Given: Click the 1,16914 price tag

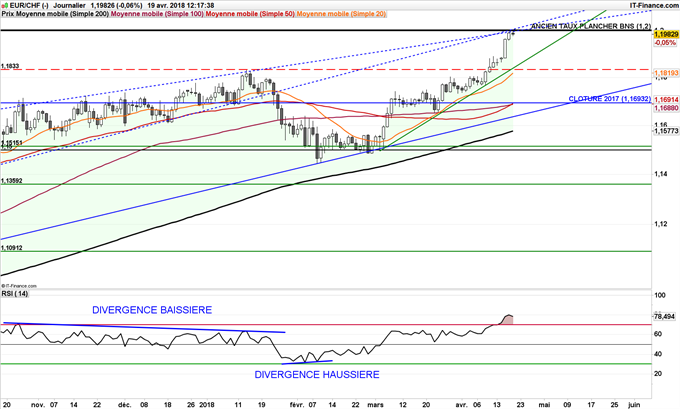Looking at the screenshot, I should 666,100.
